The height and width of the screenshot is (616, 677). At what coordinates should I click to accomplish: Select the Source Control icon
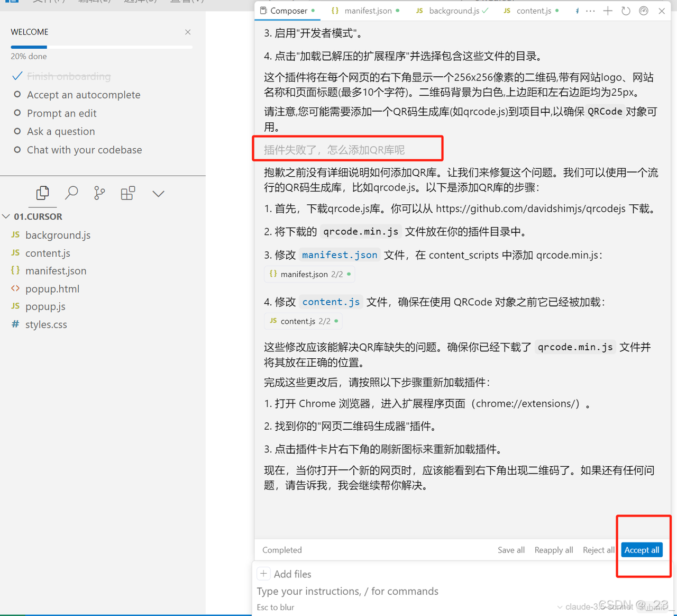tap(99, 193)
